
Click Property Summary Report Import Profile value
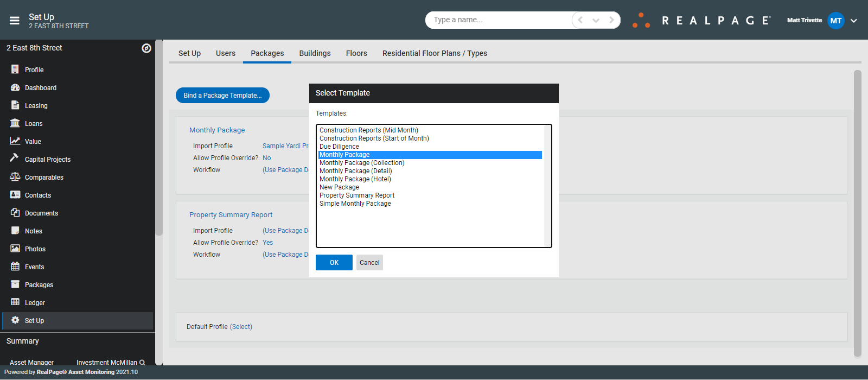point(286,231)
